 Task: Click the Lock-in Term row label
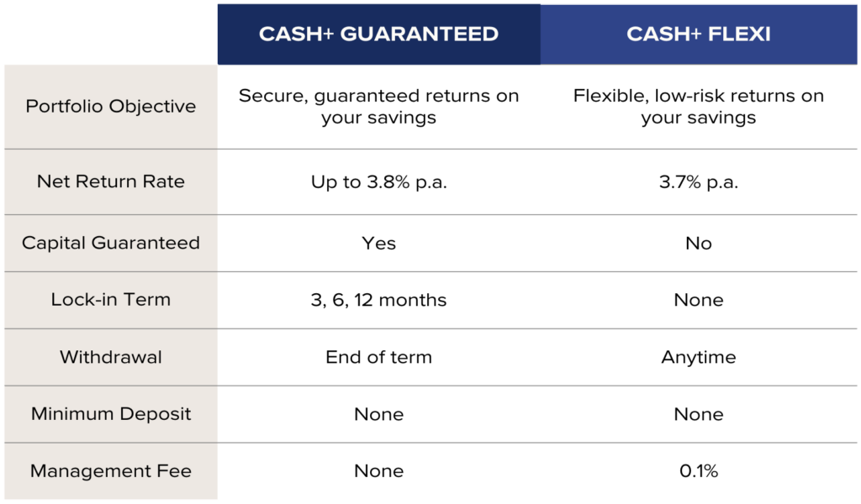point(111,299)
